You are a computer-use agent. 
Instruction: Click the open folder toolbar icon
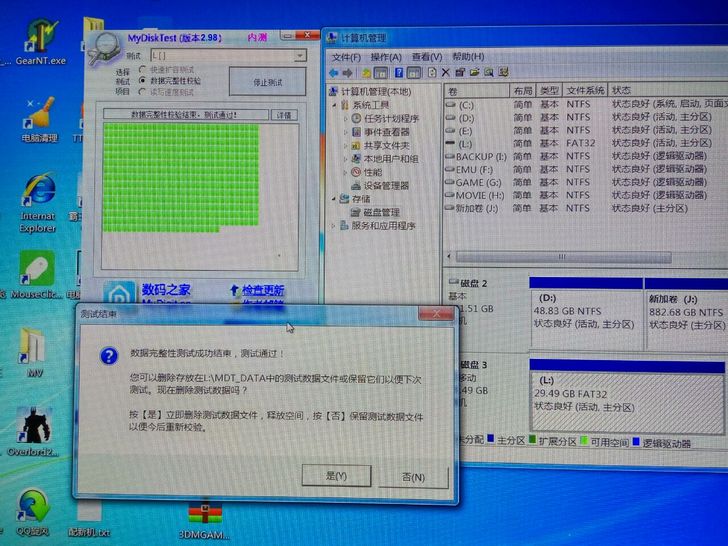(474, 72)
